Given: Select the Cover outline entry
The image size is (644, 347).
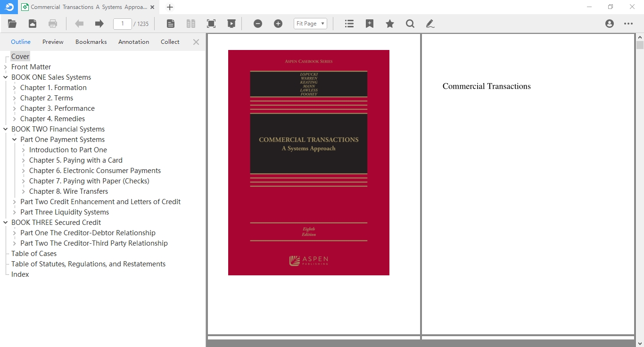Looking at the screenshot, I should tap(20, 57).
